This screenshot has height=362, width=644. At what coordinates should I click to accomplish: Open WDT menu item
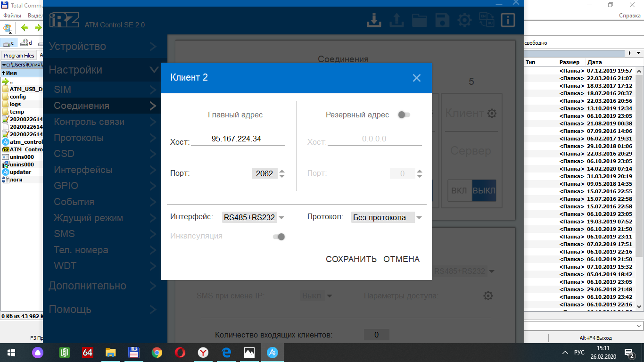click(106, 266)
